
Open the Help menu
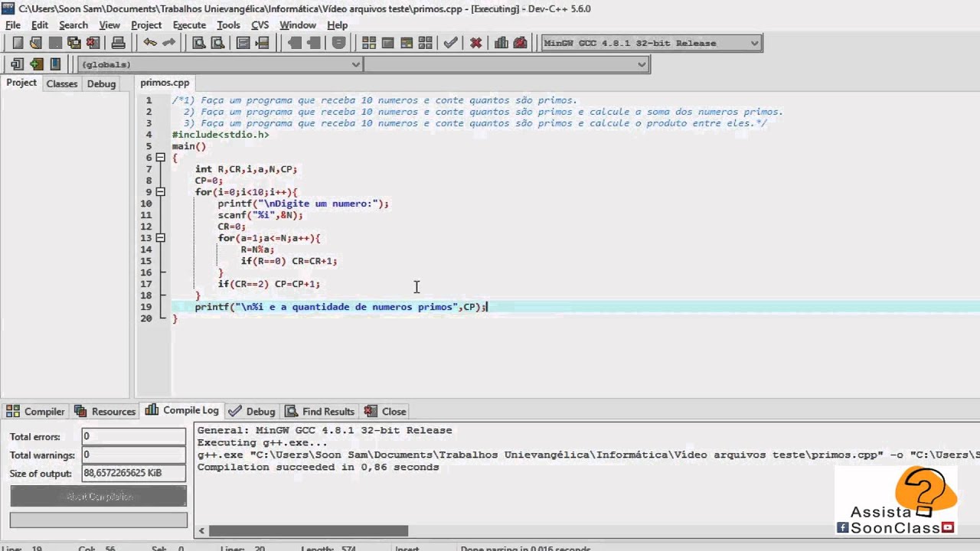(x=337, y=24)
